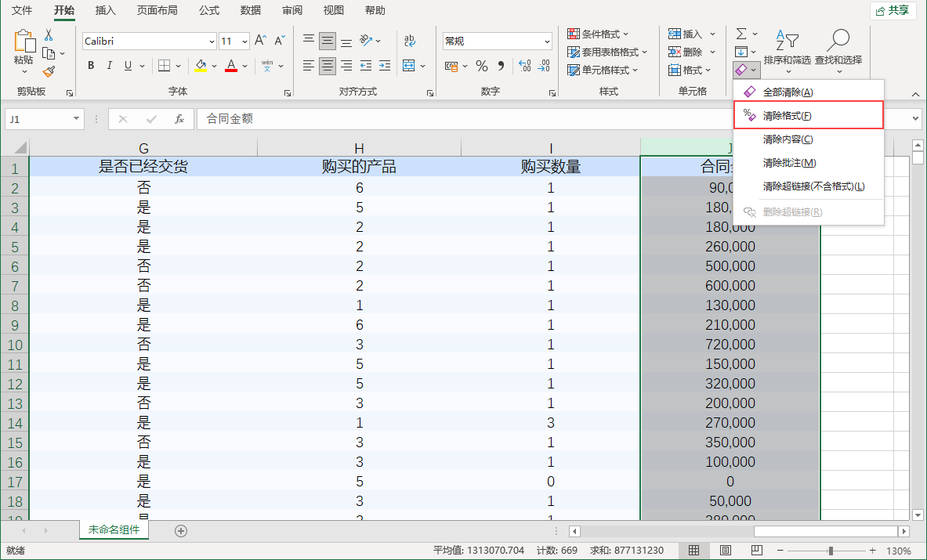Click the 共享 share button
This screenshot has width=927, height=560.
pos(892,11)
